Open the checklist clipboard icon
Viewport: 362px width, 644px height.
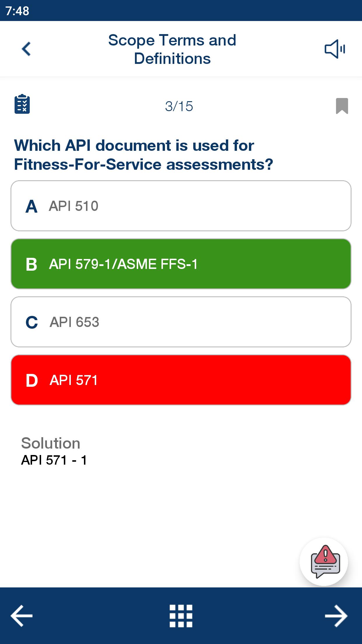pyautogui.click(x=22, y=104)
